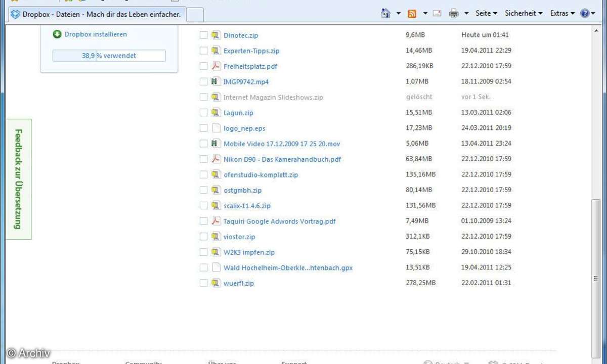Click the scrollbar up arrow
This screenshot has width=607, height=364.
[595, 31]
